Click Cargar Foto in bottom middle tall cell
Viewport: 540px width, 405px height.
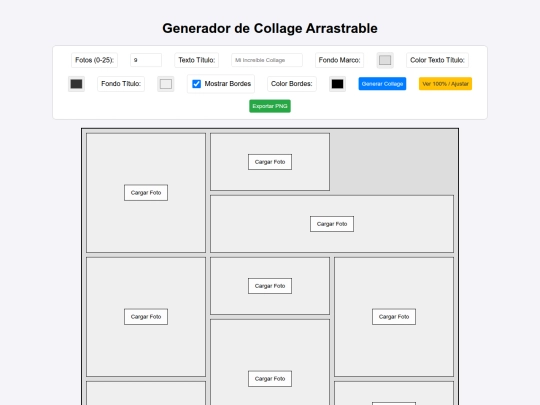[x=270, y=378]
